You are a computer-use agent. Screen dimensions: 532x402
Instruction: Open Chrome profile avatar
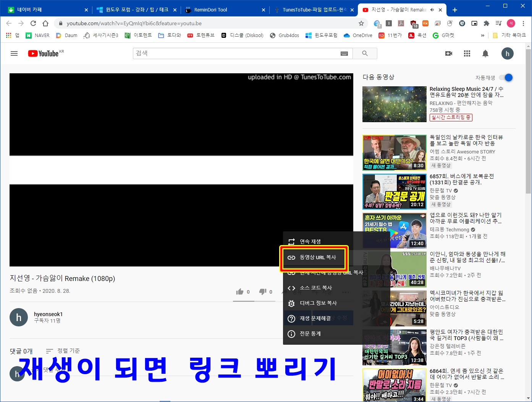(x=511, y=23)
